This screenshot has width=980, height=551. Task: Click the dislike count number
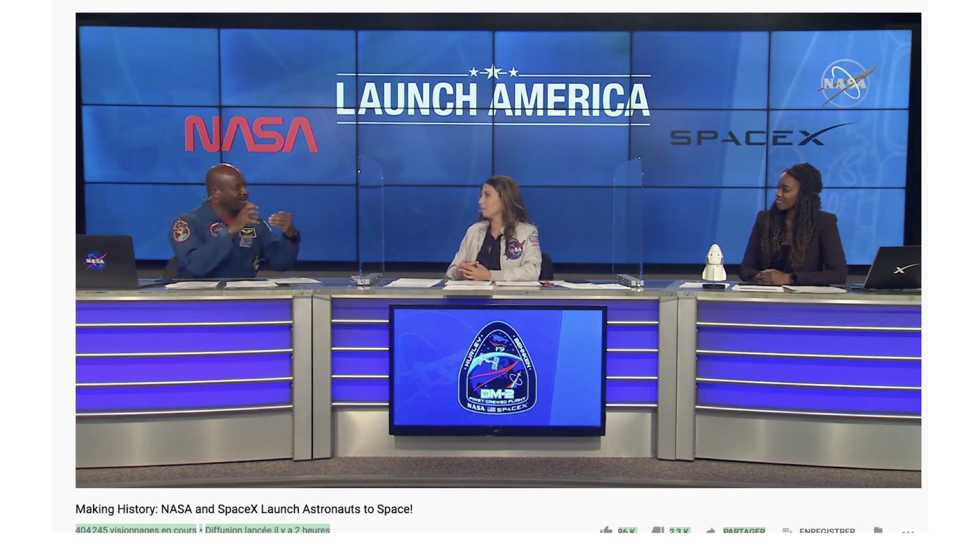click(679, 531)
